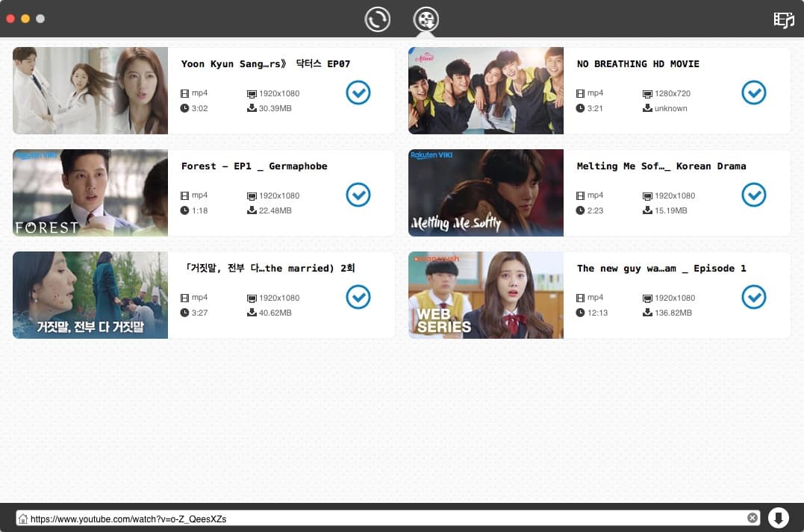Click the YouTube URL input field
Screen dimensions: 804x532
pyautogui.click(x=387, y=519)
